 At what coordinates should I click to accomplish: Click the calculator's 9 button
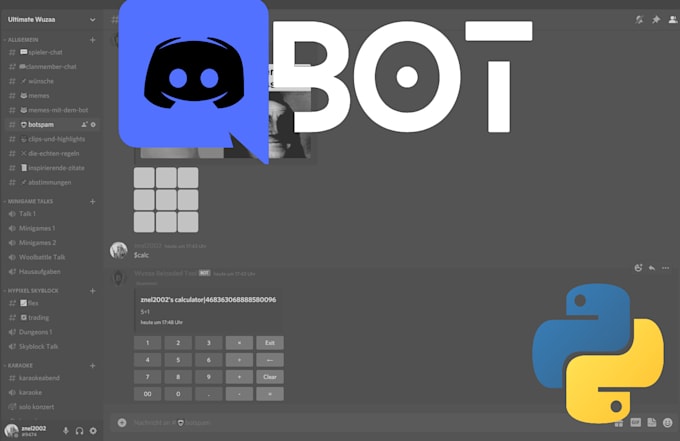(x=209, y=377)
